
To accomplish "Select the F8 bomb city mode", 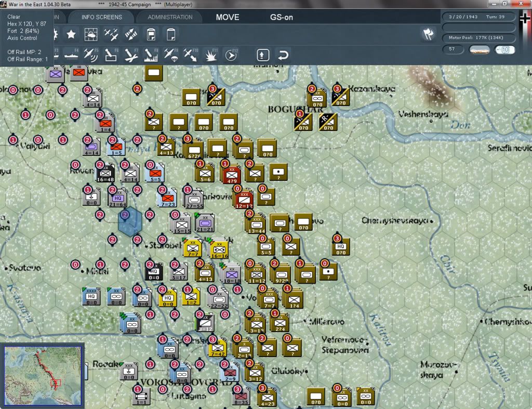I will click(151, 55).
